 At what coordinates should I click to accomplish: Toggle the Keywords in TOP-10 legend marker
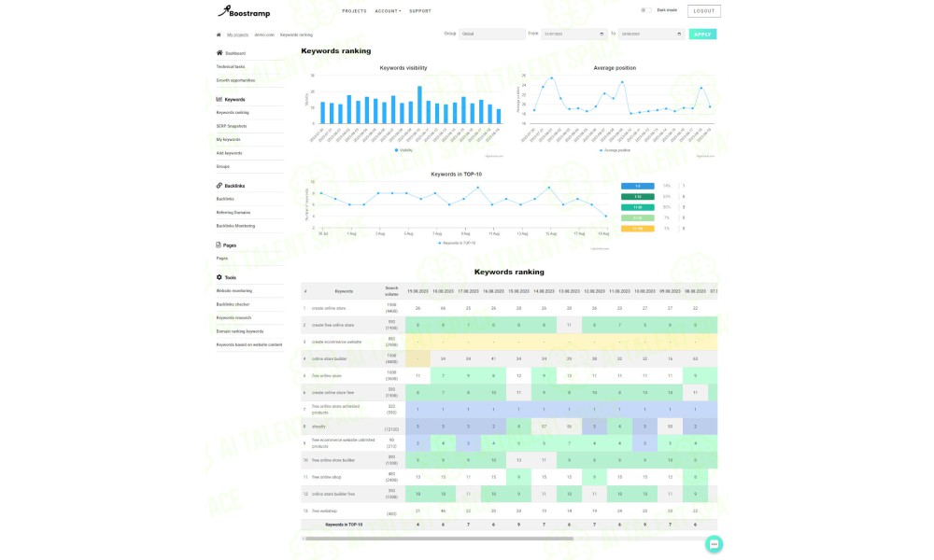click(x=440, y=243)
